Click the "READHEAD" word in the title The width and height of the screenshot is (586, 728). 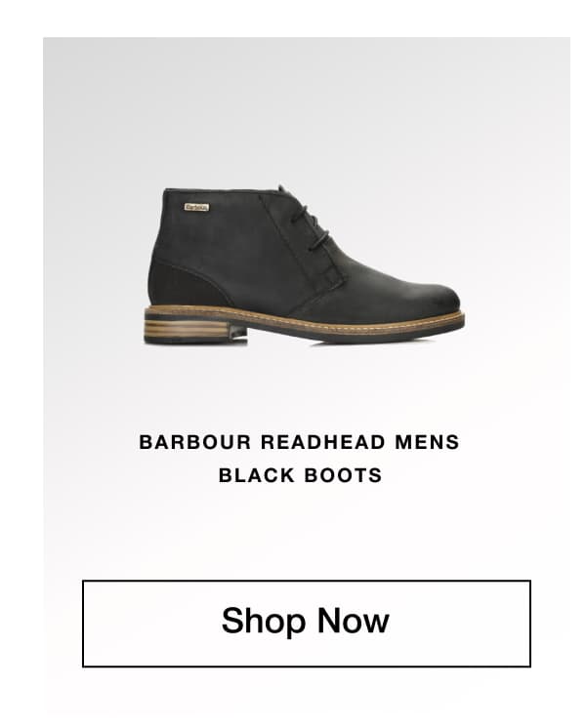point(323,442)
